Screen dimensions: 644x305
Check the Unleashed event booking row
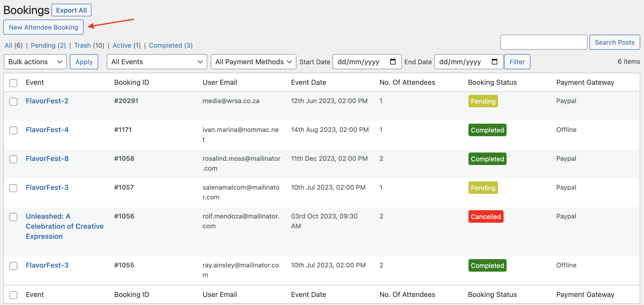[13, 217]
